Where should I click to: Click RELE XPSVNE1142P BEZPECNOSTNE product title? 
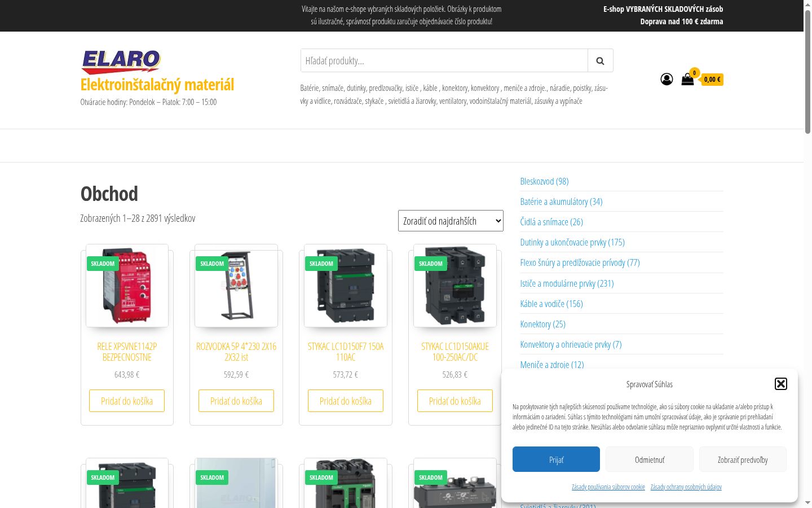tap(127, 352)
